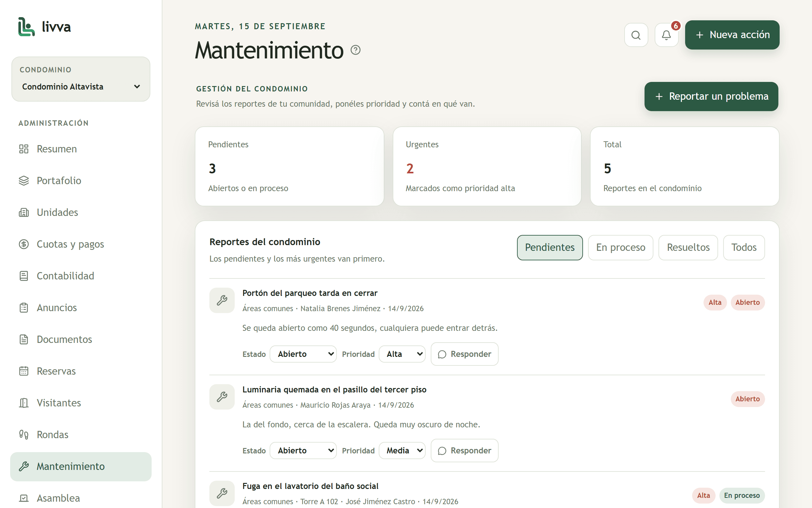Open the Contabilidad section label

click(x=65, y=276)
